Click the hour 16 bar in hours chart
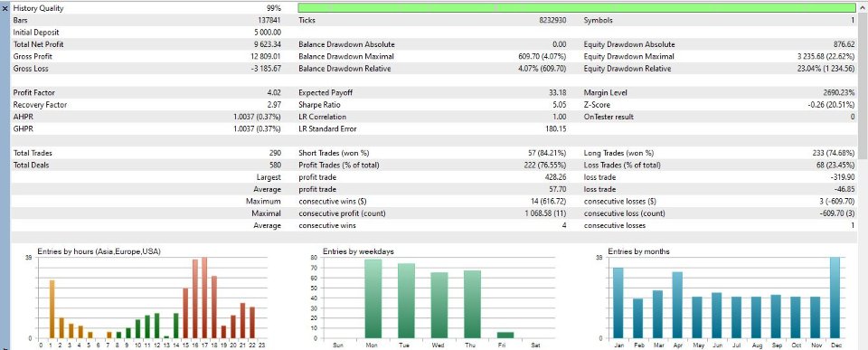This screenshot has height=350, width=868. coord(195,298)
